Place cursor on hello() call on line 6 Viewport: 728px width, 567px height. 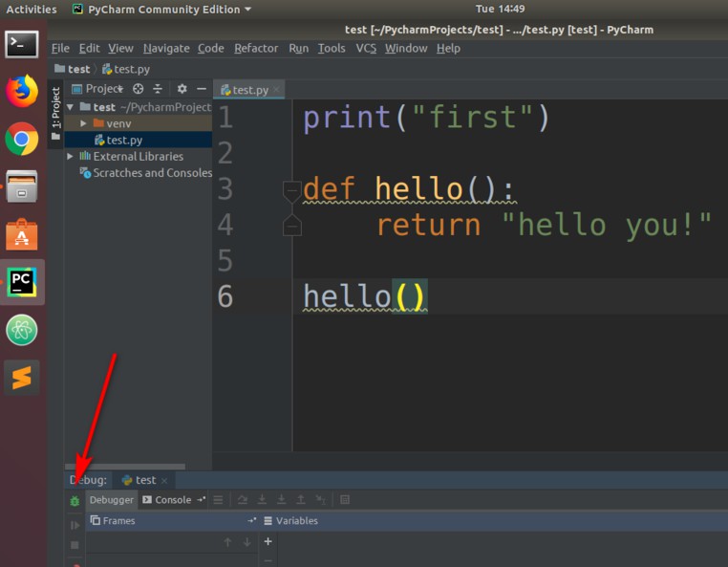click(x=365, y=296)
